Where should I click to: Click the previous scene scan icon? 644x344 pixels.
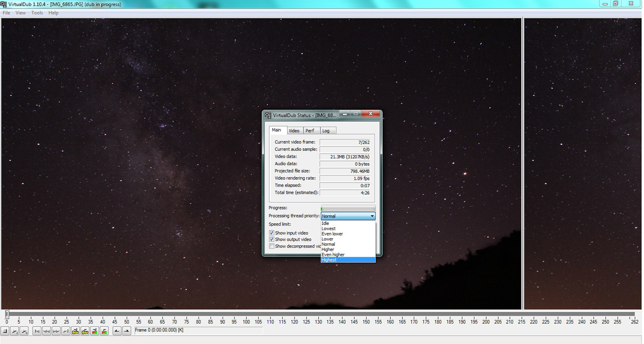pos(95,331)
